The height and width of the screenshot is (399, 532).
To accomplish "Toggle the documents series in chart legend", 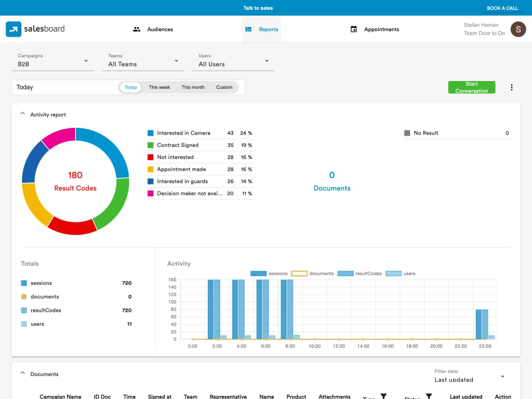I will [x=312, y=273].
